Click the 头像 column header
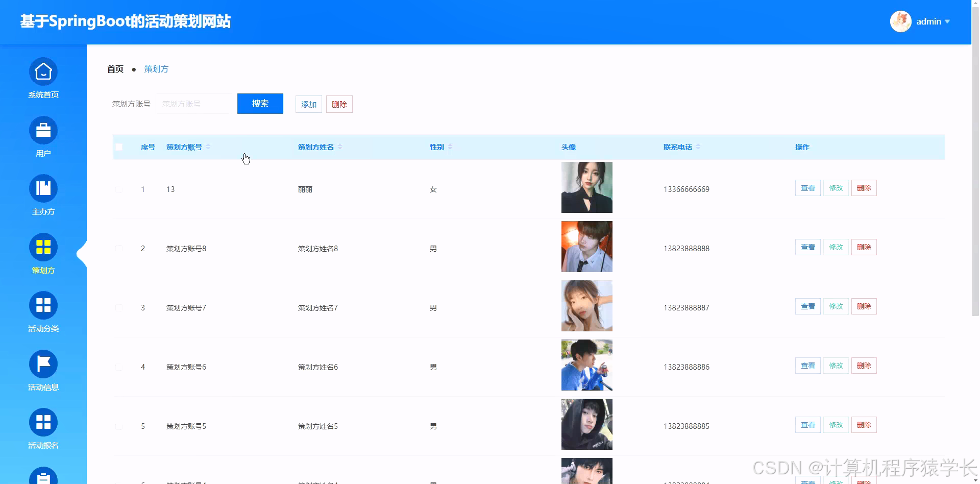980x484 pixels. (569, 147)
